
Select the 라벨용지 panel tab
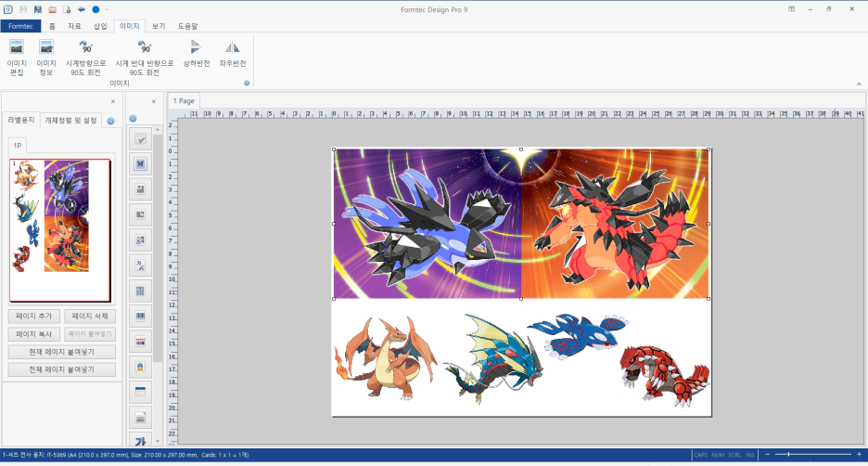[21, 121]
